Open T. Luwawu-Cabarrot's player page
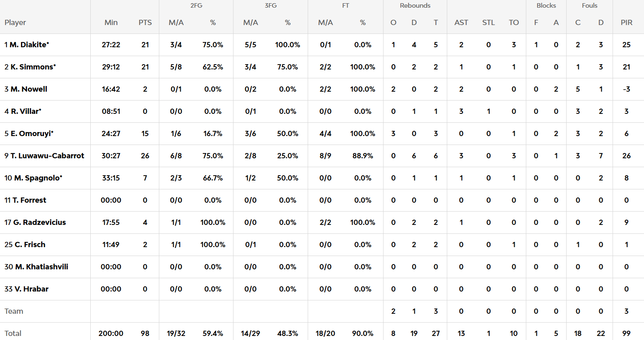 click(47, 156)
